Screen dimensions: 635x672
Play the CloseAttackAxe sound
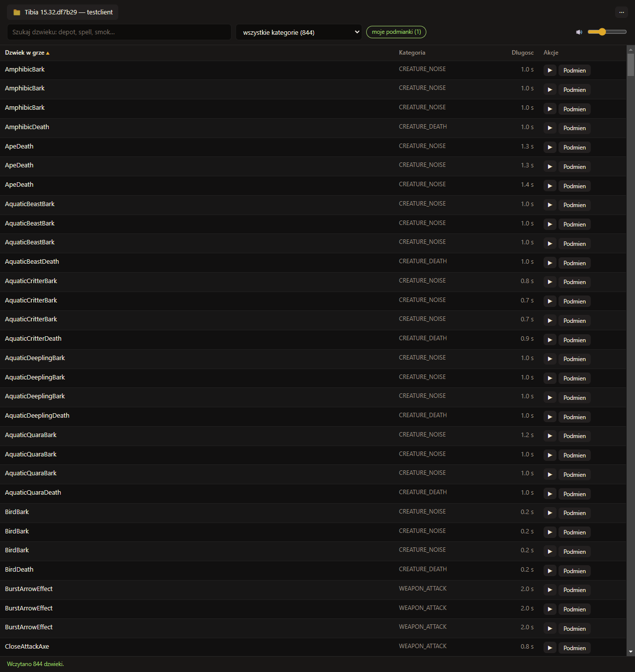550,648
